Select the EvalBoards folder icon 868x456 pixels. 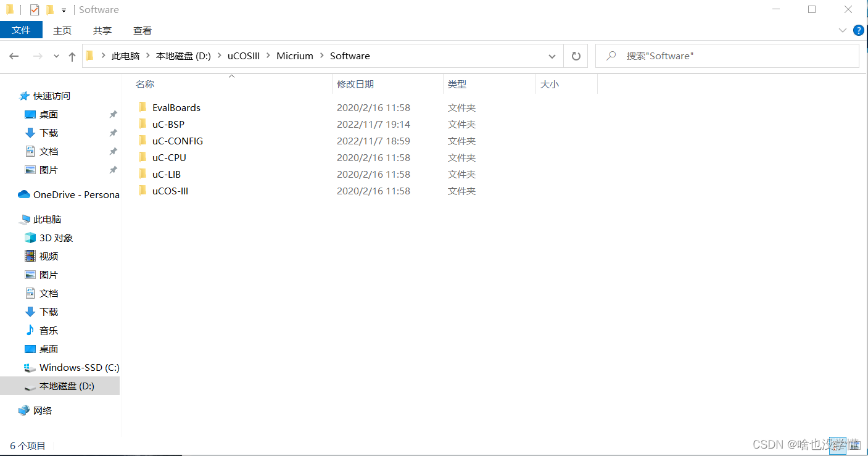click(x=143, y=107)
